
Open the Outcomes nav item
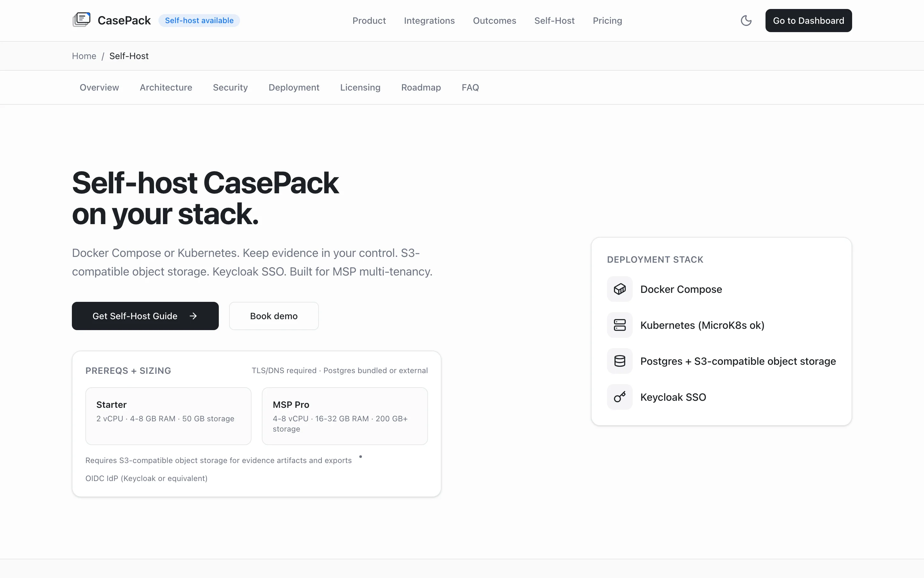point(494,21)
